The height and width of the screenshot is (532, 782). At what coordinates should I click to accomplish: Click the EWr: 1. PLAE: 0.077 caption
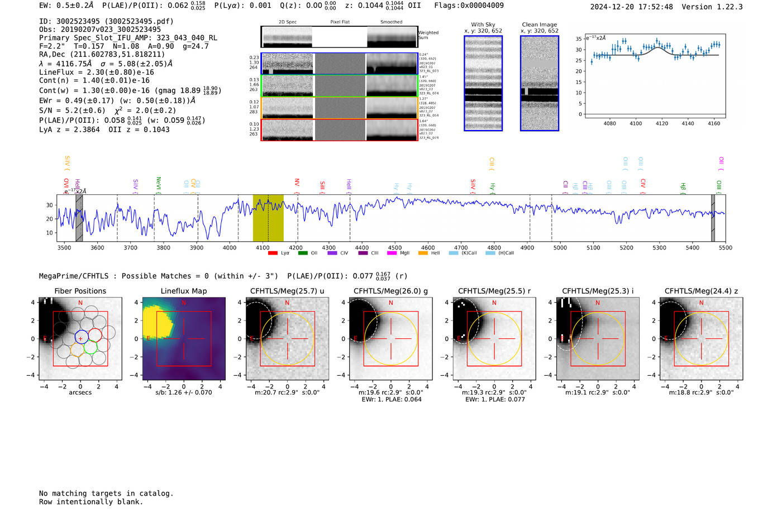[x=495, y=400]
